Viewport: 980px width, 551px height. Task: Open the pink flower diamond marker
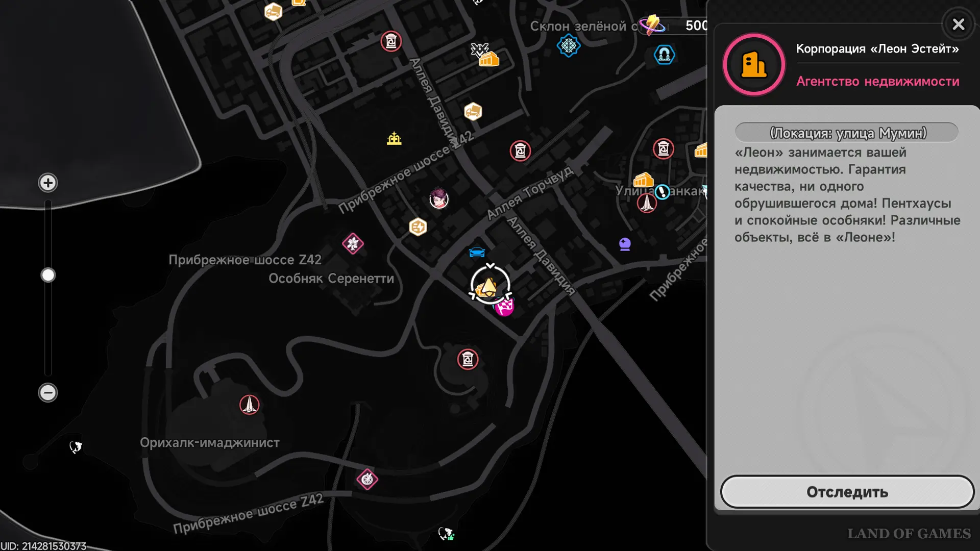point(353,243)
